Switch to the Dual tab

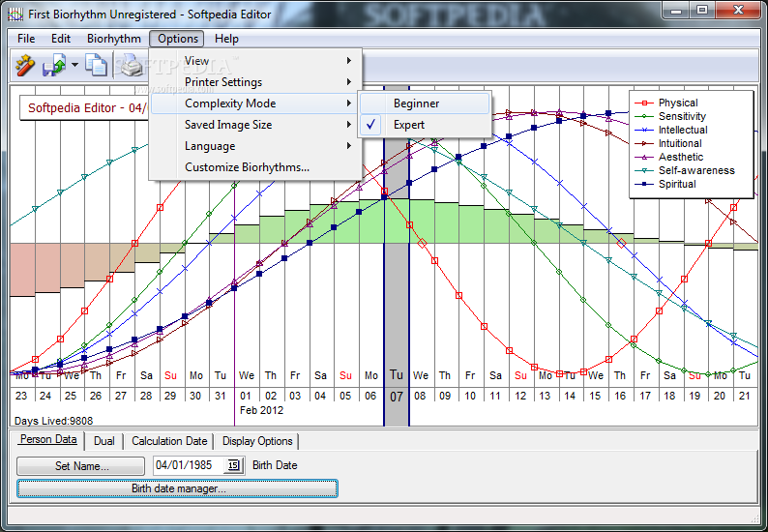point(103,441)
